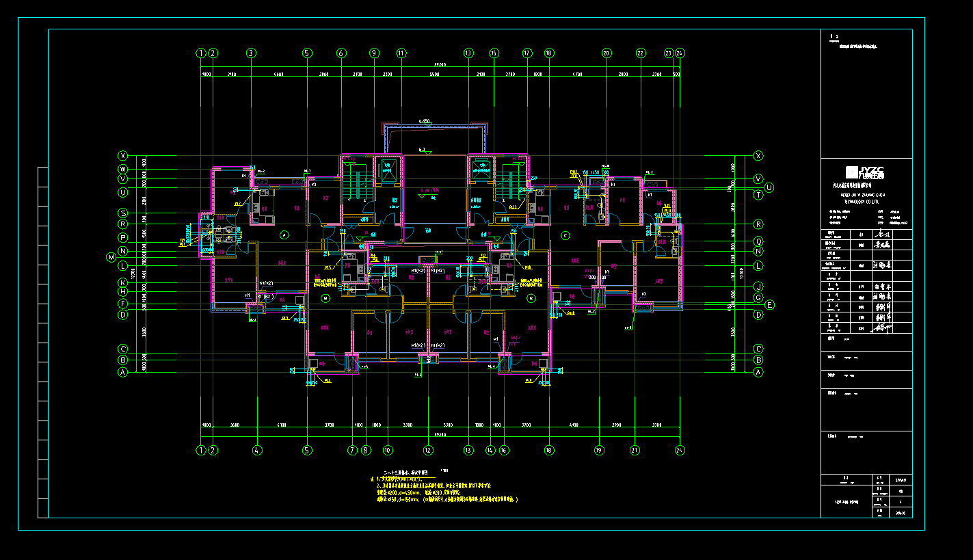
Task: Pick axis bubble J
Action: point(758,286)
